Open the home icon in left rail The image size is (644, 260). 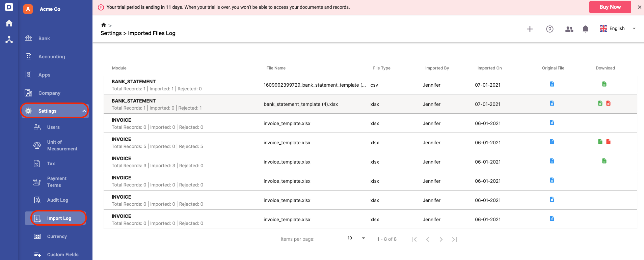pos(9,23)
